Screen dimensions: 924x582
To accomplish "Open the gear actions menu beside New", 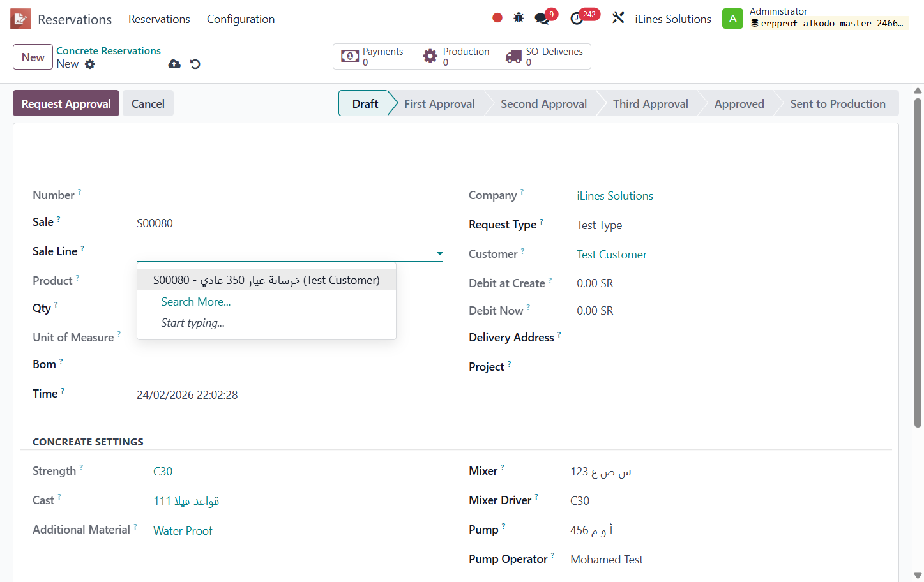I will tap(90, 64).
